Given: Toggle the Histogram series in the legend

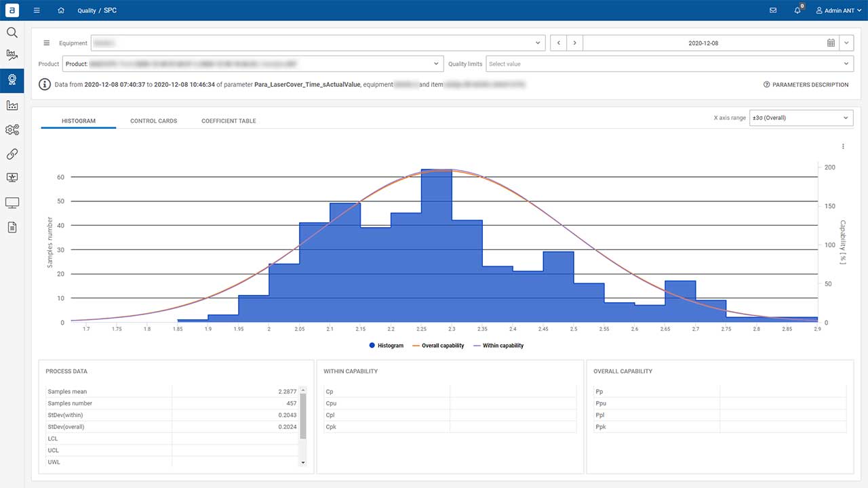Looking at the screenshot, I should point(386,346).
